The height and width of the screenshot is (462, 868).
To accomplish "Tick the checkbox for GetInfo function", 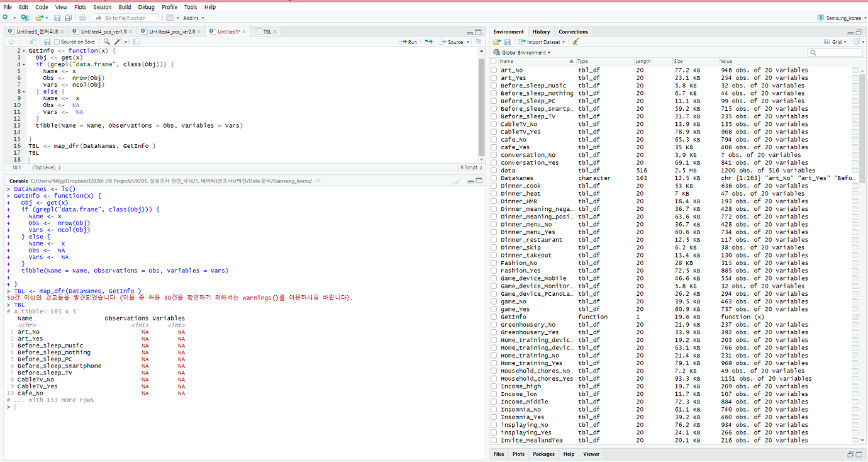I will tap(494, 317).
